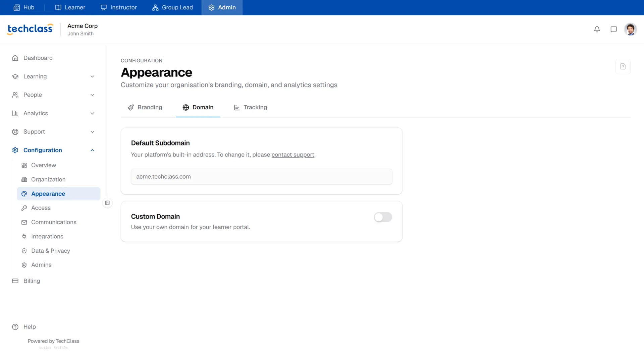The image size is (644, 362).
Task: Click the Admins badge icon
Action: click(x=24, y=265)
